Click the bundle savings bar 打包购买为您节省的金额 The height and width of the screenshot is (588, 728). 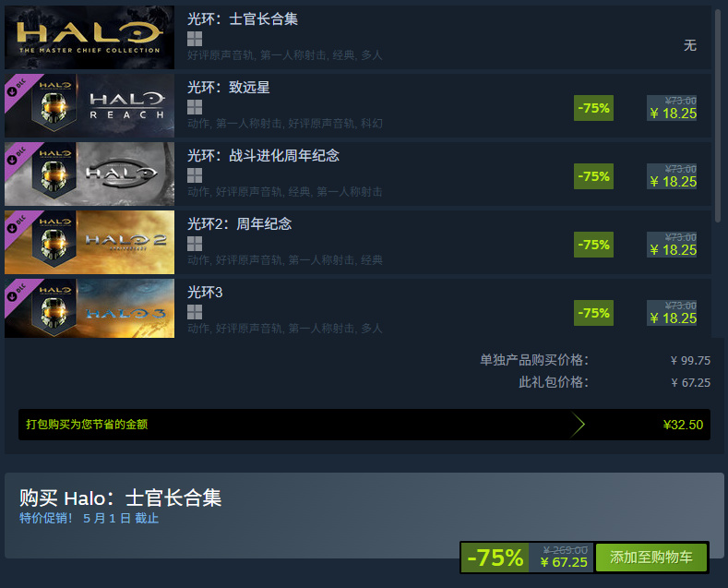pyautogui.click(x=364, y=424)
